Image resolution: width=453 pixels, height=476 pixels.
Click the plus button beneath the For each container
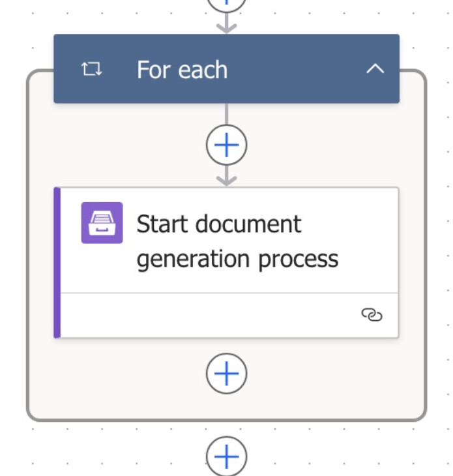point(226,456)
